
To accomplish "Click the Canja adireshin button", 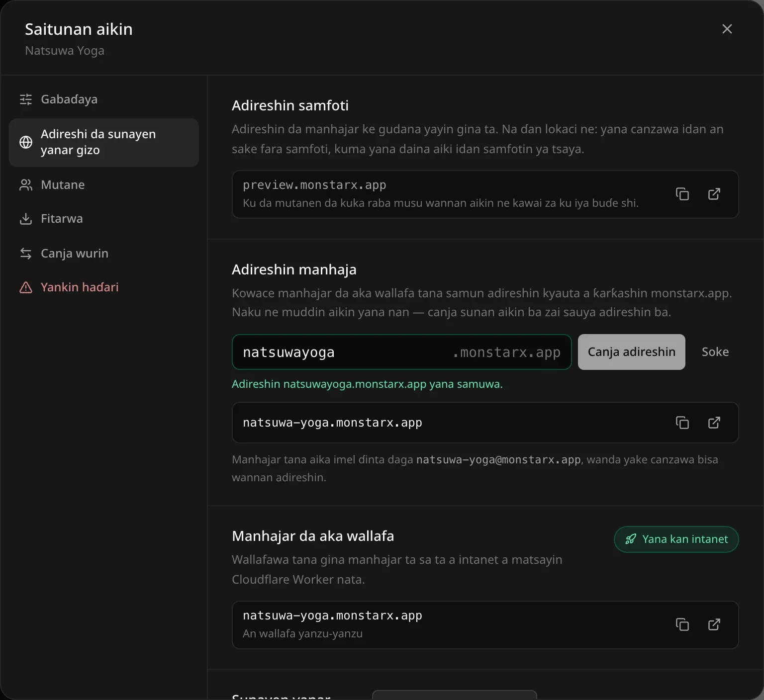I will tap(631, 352).
